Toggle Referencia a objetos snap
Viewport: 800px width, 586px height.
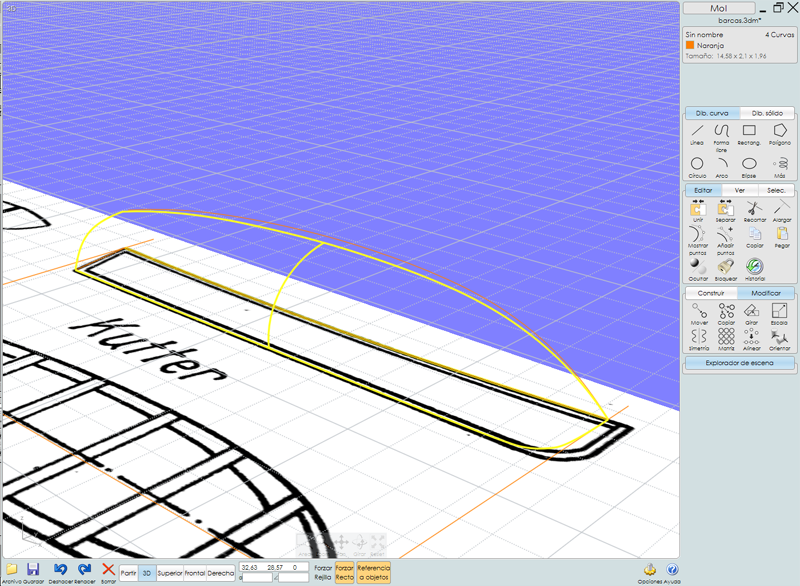[x=373, y=573]
